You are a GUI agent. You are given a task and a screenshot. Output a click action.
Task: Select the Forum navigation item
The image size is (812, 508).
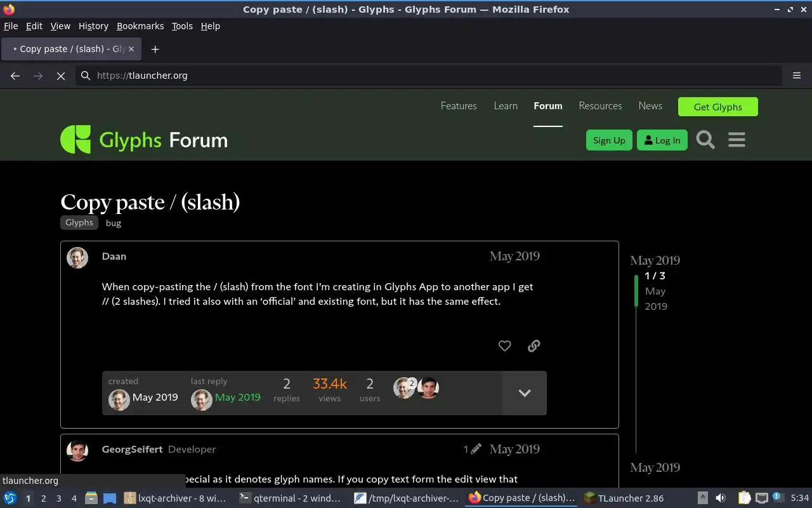[548, 106]
